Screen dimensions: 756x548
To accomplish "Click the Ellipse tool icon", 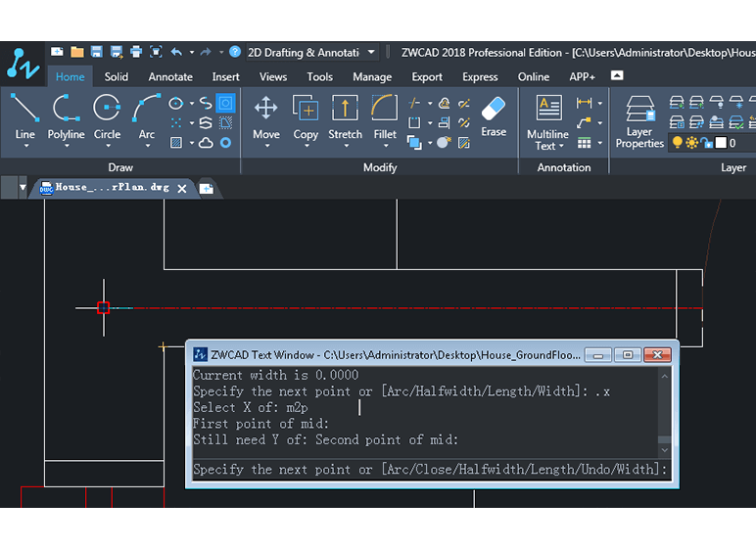I will coord(176,103).
